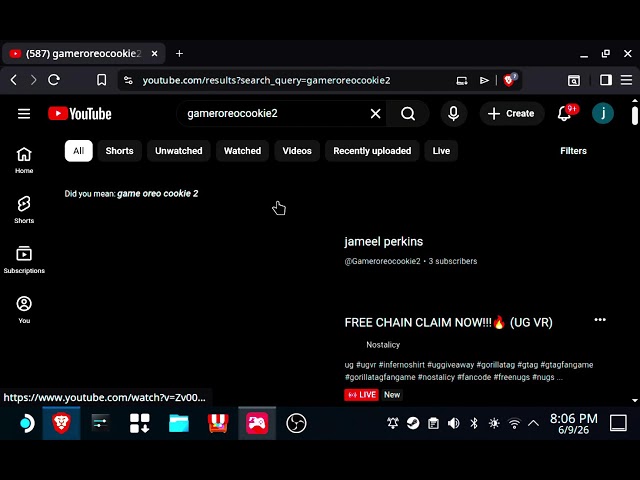Click the Create button
The image size is (640, 480).
click(x=512, y=113)
